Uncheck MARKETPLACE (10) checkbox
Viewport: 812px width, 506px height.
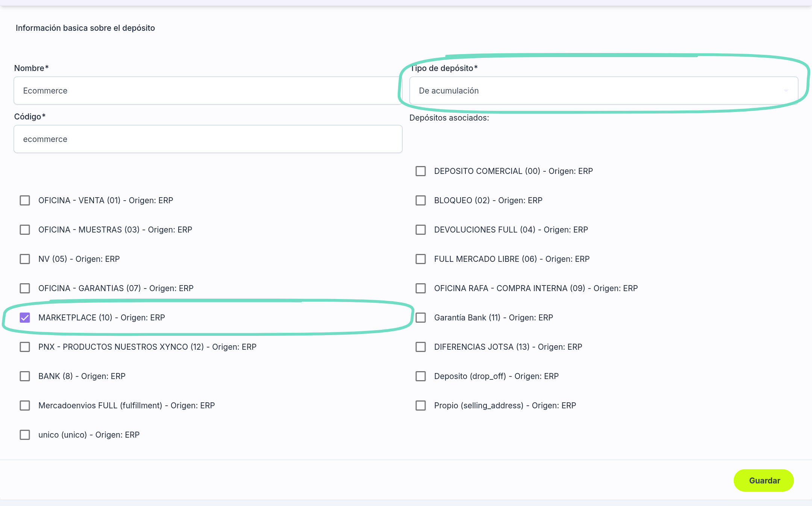pyautogui.click(x=25, y=318)
